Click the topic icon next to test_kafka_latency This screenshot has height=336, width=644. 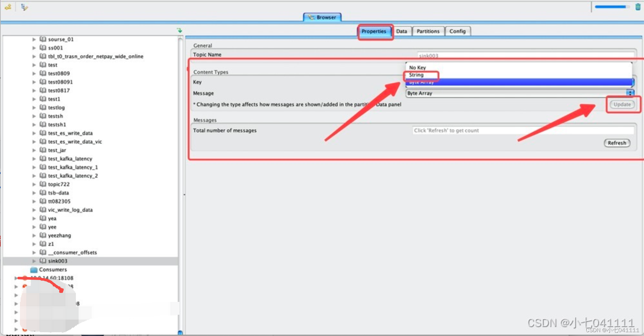43,158
